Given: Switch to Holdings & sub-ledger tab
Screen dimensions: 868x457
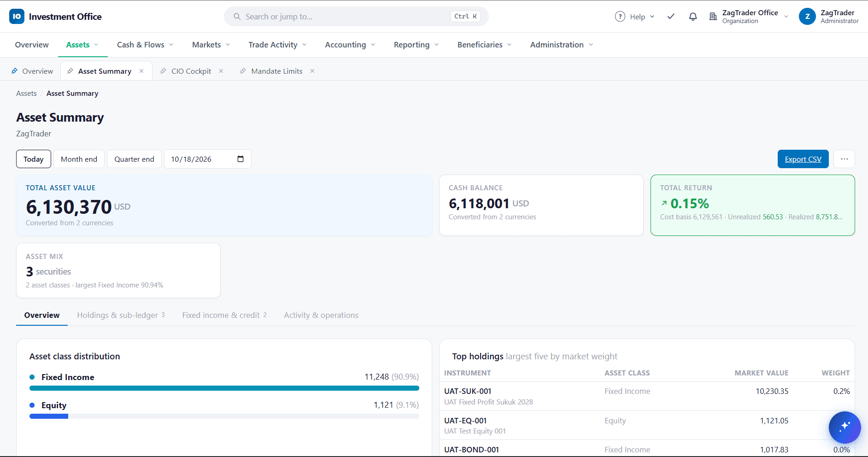Looking at the screenshot, I should [x=121, y=315].
